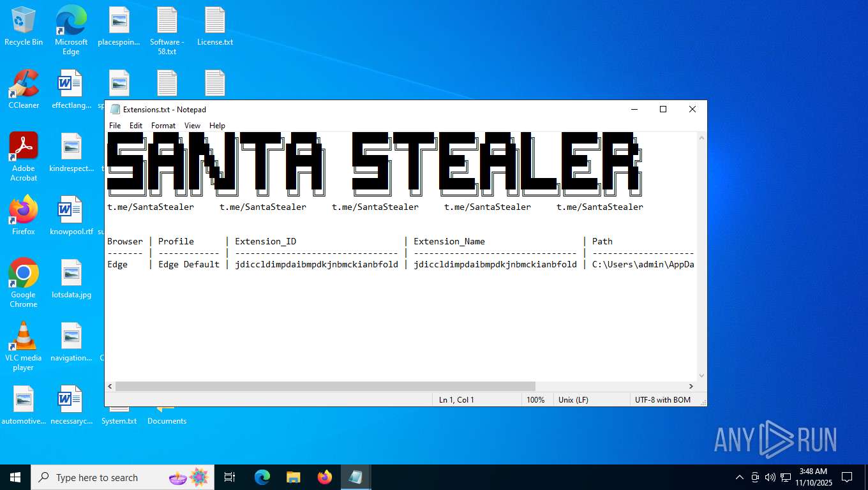The height and width of the screenshot is (490, 868).
Task: Select the License.txt desktop file
Action: click(x=214, y=27)
